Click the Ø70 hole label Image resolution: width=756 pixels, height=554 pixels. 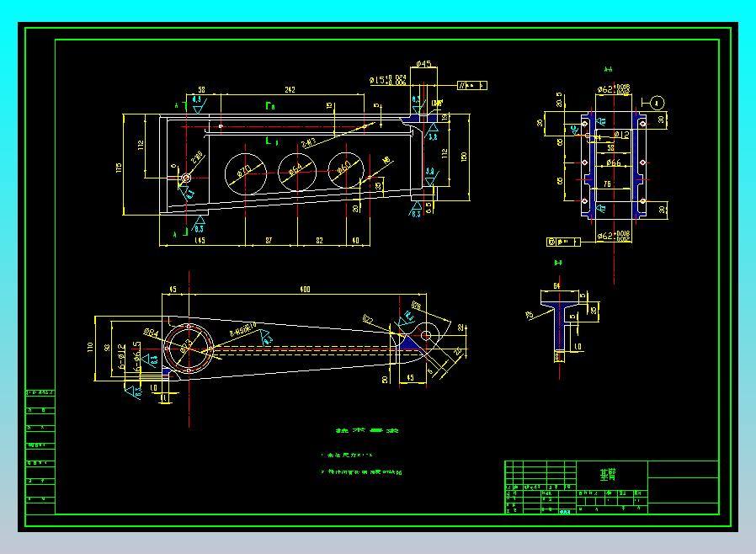point(244,171)
